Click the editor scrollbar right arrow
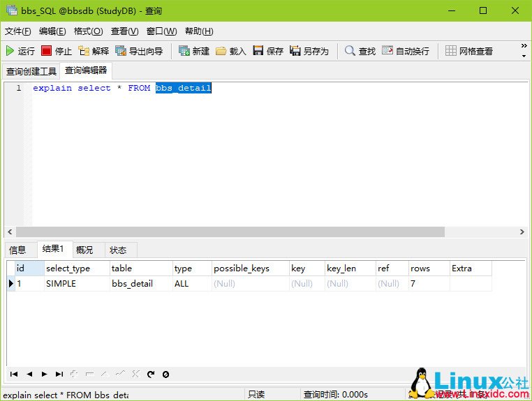 click(522, 232)
